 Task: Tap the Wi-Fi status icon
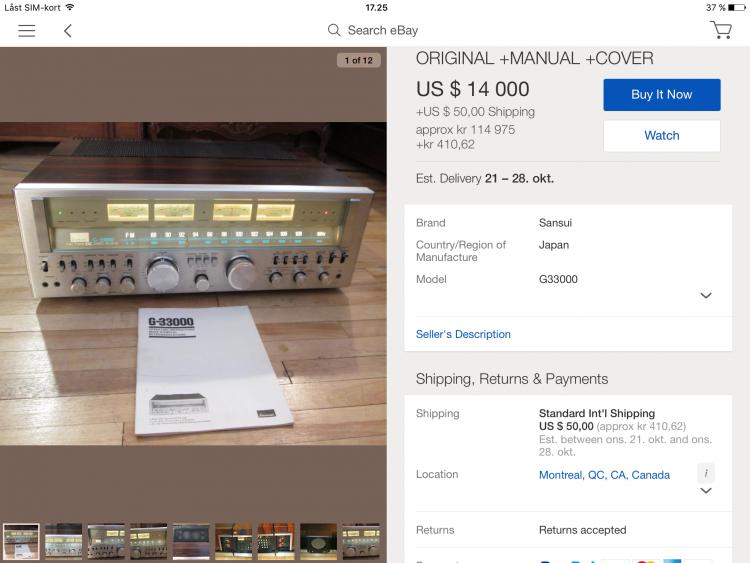click(x=70, y=7)
